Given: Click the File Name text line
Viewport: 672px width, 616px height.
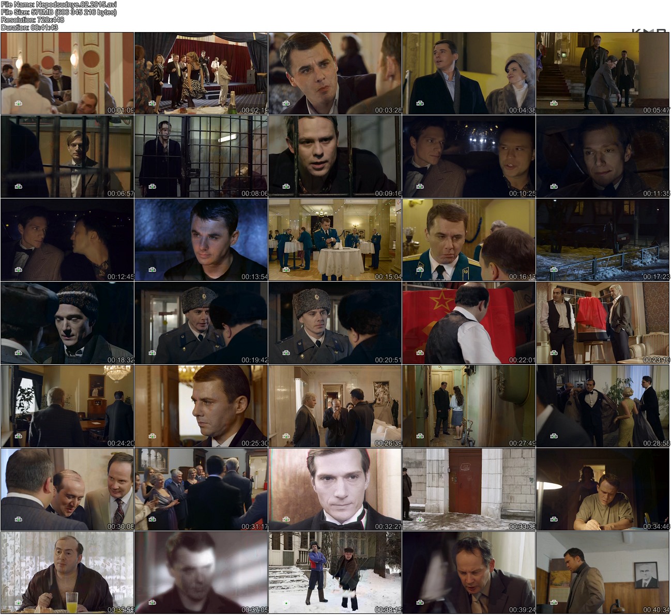Looking at the screenshot, I should click(x=59, y=4).
